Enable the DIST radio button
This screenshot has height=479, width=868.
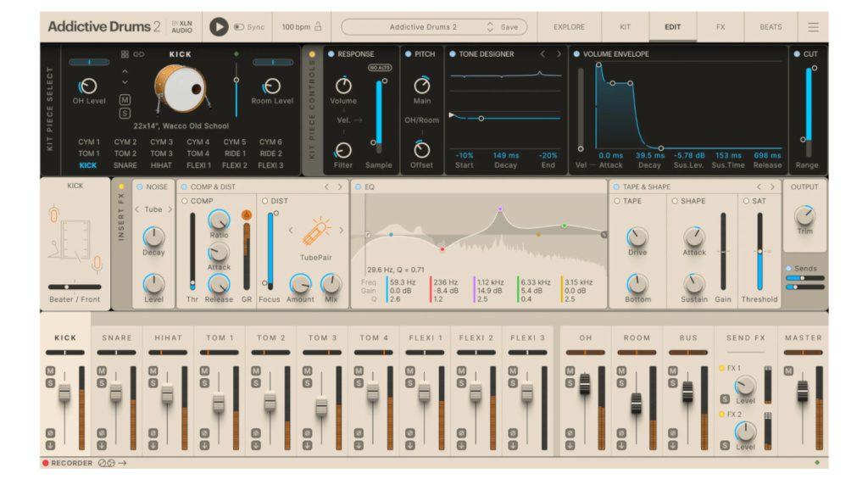[x=264, y=200]
